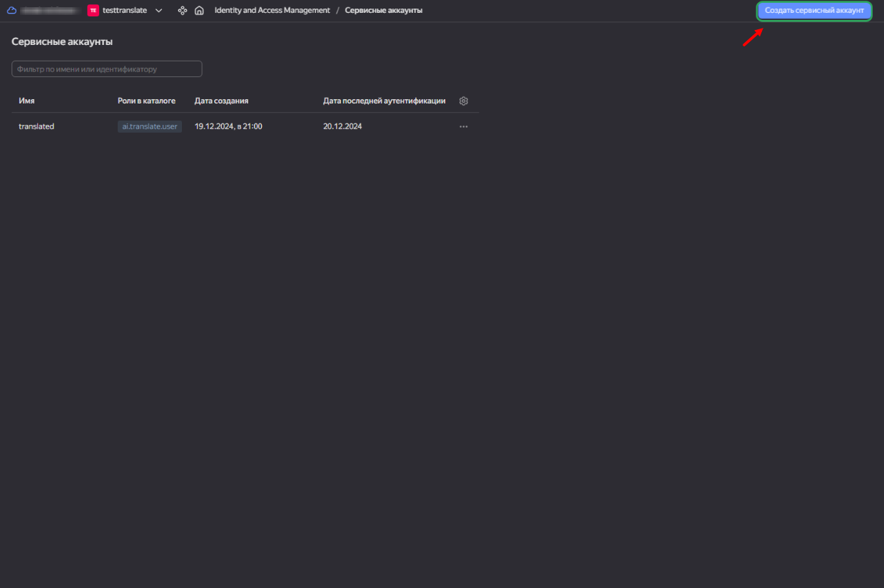Sort by Дата создания column header

[x=221, y=101]
